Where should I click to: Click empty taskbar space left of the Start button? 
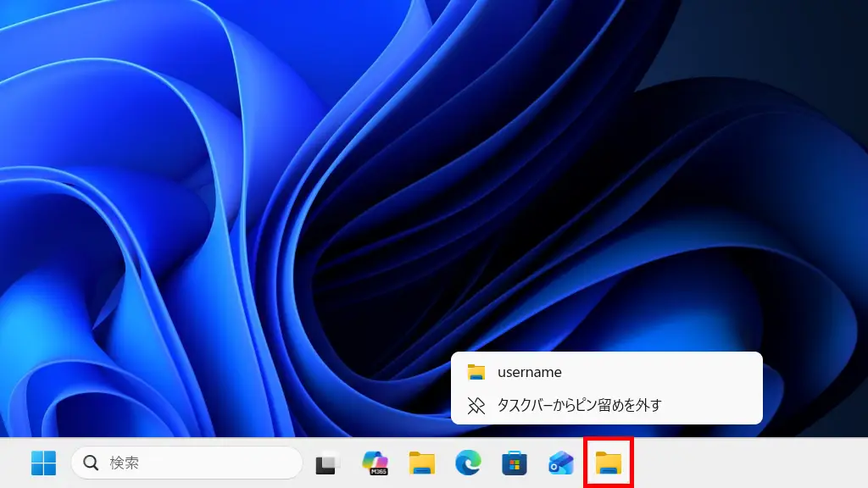(x=12, y=463)
